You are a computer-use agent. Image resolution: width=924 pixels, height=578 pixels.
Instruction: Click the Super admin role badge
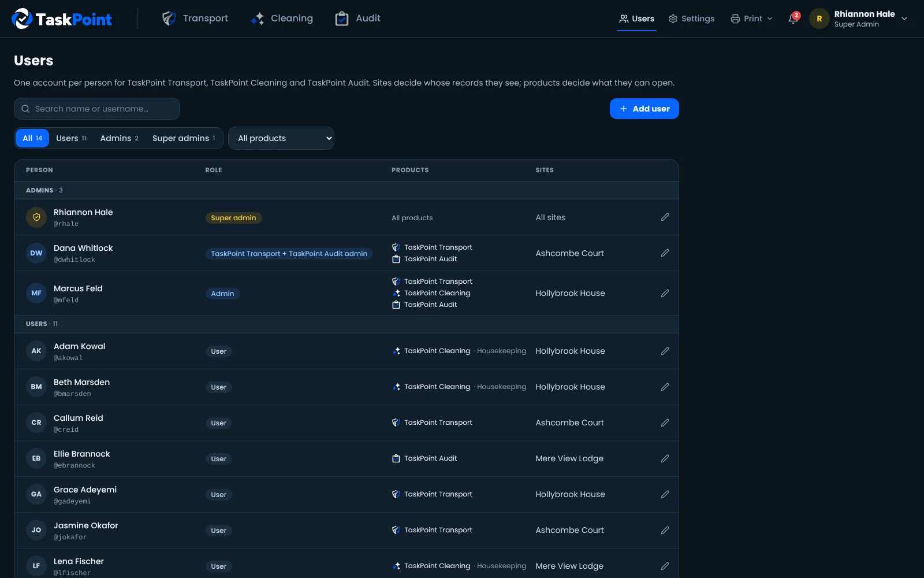233,218
